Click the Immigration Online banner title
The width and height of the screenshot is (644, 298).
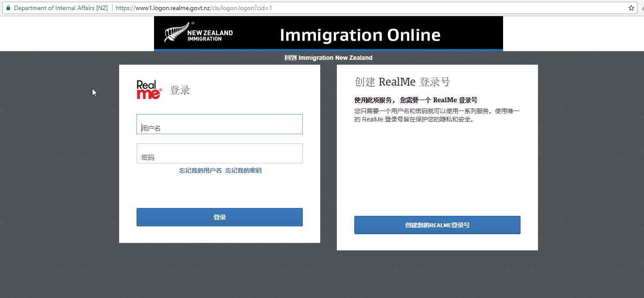coord(360,35)
